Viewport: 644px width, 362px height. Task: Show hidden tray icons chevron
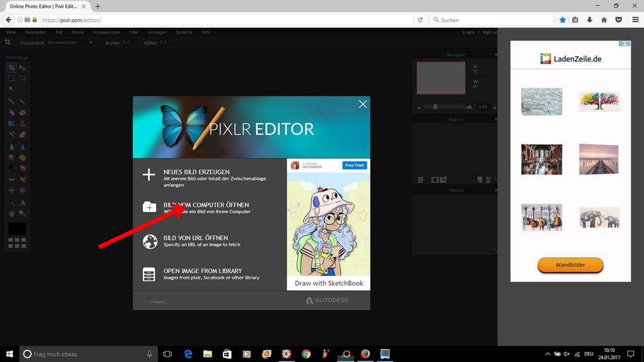[x=547, y=354]
